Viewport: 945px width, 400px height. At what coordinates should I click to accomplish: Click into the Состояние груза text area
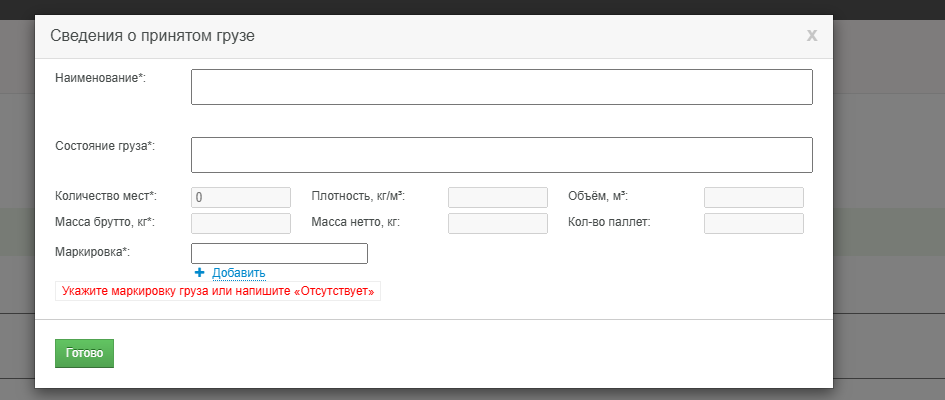(x=501, y=155)
